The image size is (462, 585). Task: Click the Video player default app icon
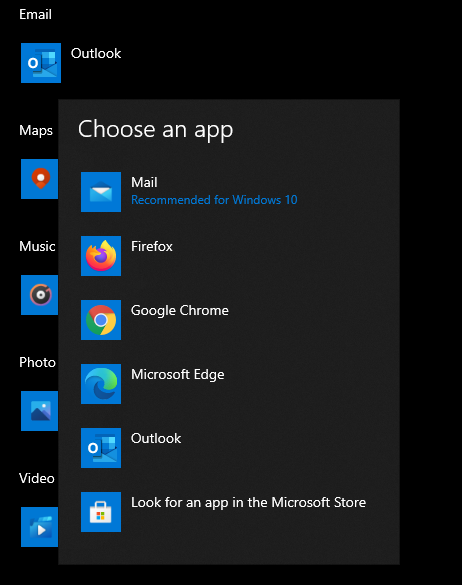pyautogui.click(x=40, y=527)
